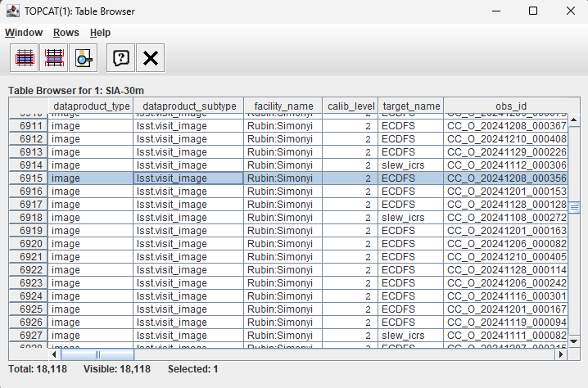Click ECDFS target cell in row 6915
The image size is (588, 388).
click(411, 178)
